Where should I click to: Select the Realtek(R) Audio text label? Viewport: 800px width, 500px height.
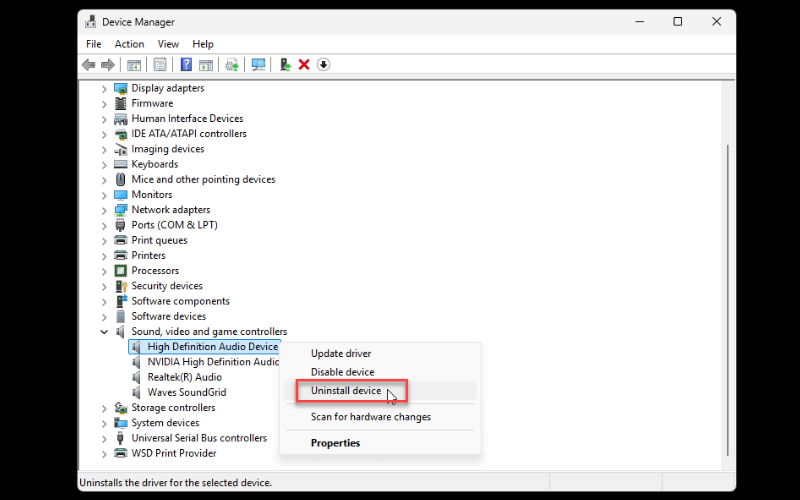(x=184, y=378)
